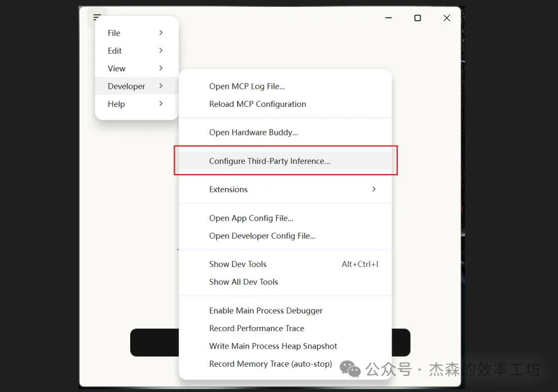Choose Reload MCP Configuration
The image size is (558, 392).
click(257, 104)
